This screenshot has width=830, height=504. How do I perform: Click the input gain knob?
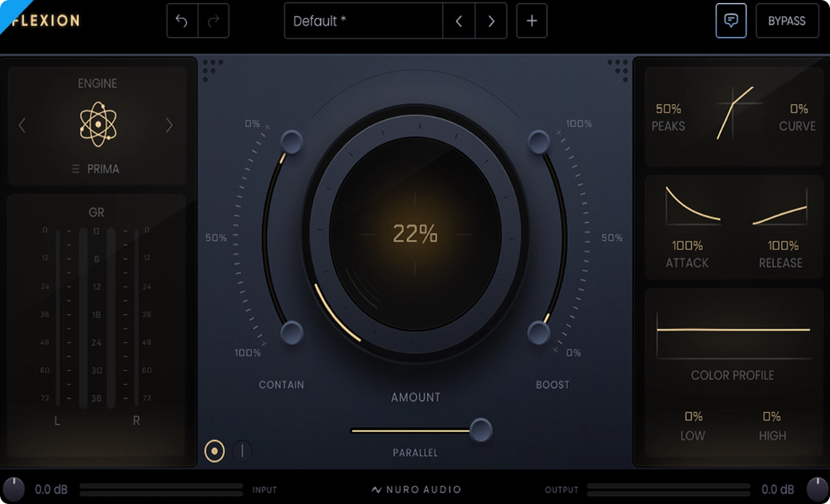(x=14, y=489)
